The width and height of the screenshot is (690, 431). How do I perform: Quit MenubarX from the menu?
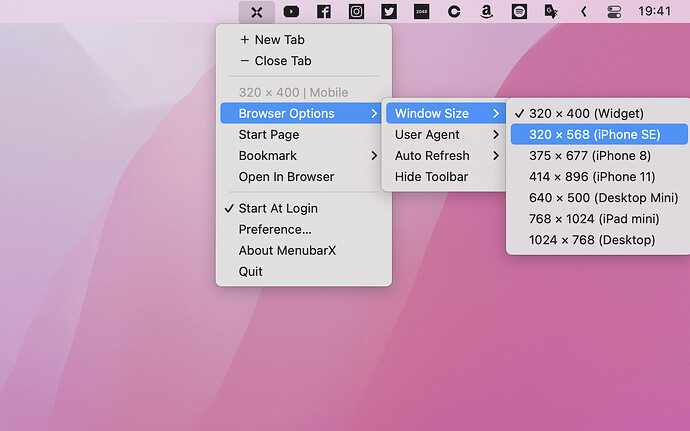tap(251, 271)
